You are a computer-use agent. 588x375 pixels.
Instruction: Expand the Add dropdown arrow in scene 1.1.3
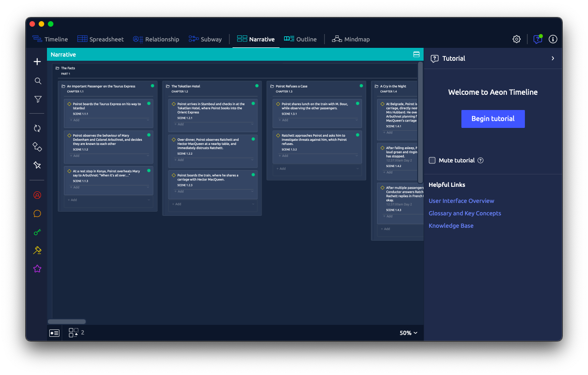point(148,187)
